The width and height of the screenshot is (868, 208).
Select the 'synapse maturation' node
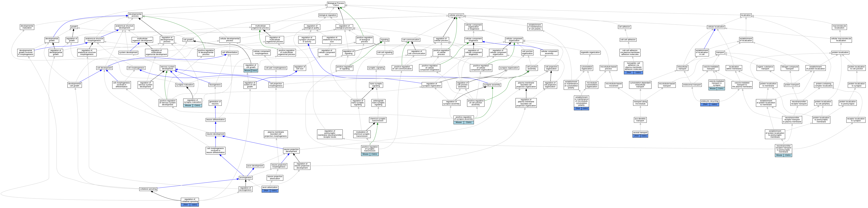pos(185,85)
